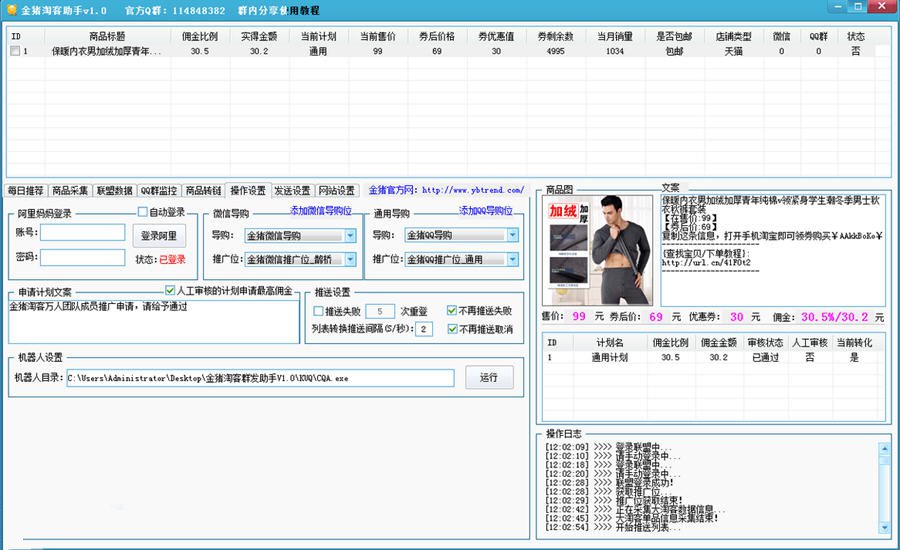The image size is (900, 550).
Task: Select the 商品采集 tab
Action: pos(70,190)
